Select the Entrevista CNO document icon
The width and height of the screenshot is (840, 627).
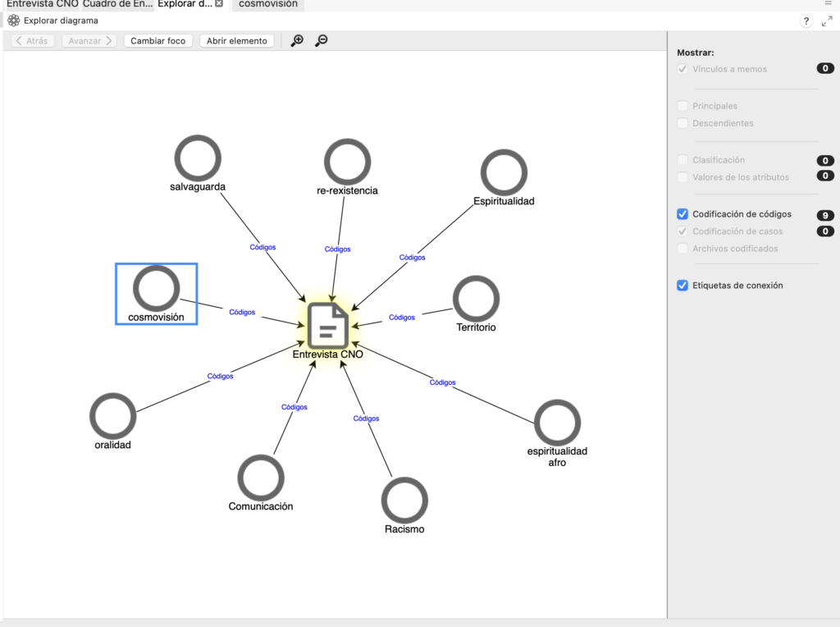click(328, 324)
